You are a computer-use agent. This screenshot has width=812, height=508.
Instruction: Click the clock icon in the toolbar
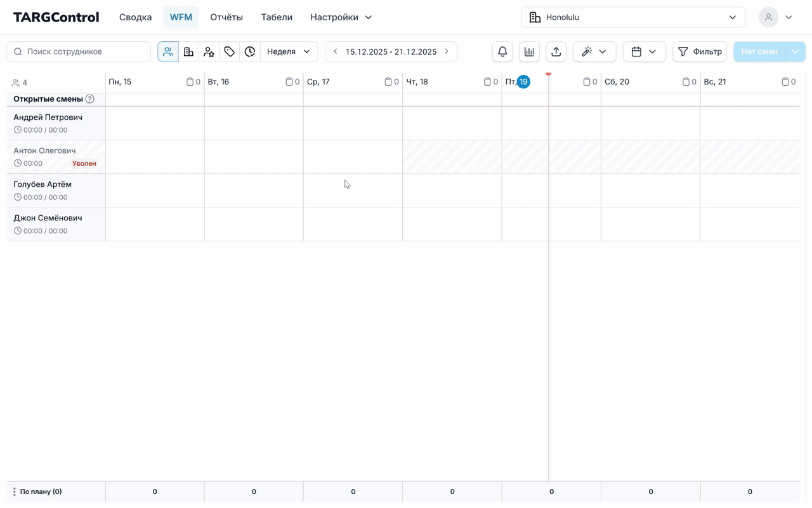coord(250,51)
